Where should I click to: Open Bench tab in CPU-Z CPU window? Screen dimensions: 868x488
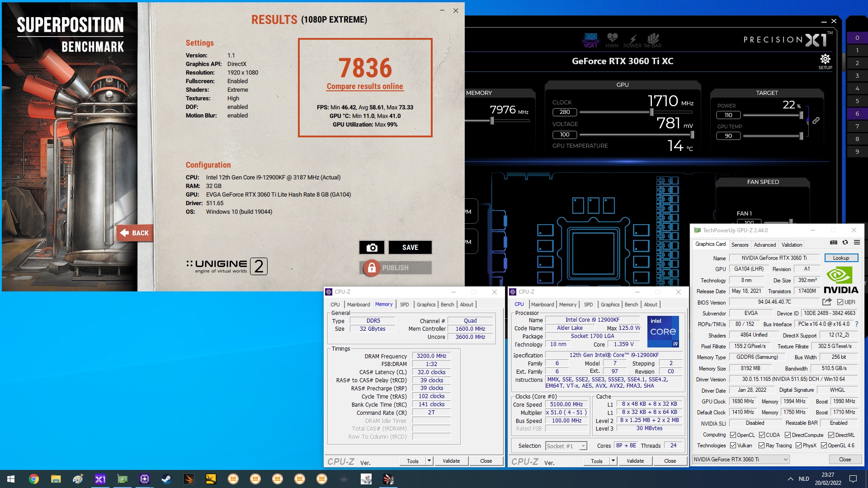(x=631, y=305)
